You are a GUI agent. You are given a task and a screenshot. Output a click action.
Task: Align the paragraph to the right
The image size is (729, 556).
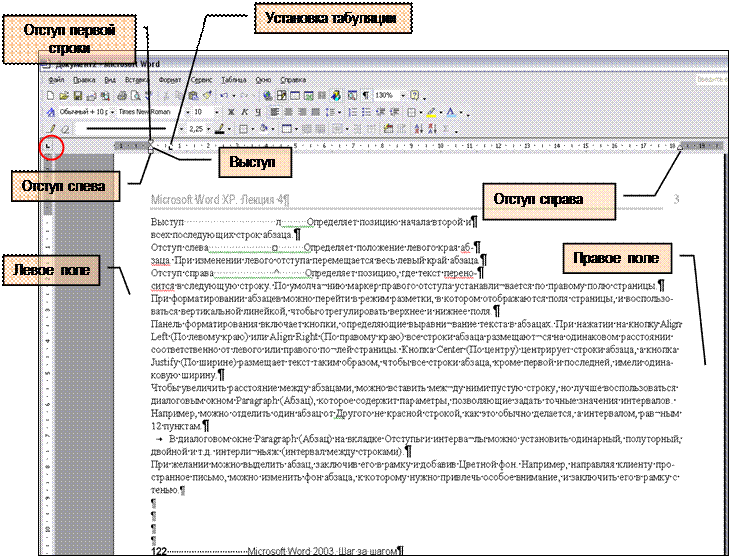[302, 112]
